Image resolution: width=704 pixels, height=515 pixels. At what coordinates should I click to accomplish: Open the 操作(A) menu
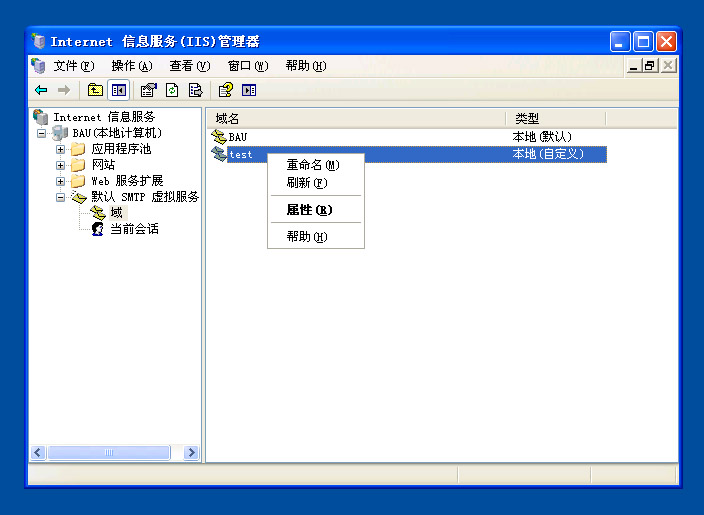point(132,66)
